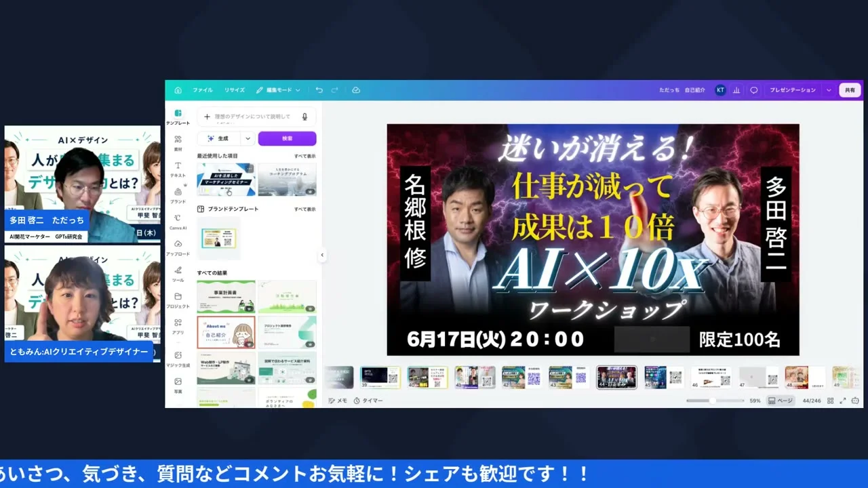
Task: Open the comments speech bubble icon
Action: tap(753, 90)
